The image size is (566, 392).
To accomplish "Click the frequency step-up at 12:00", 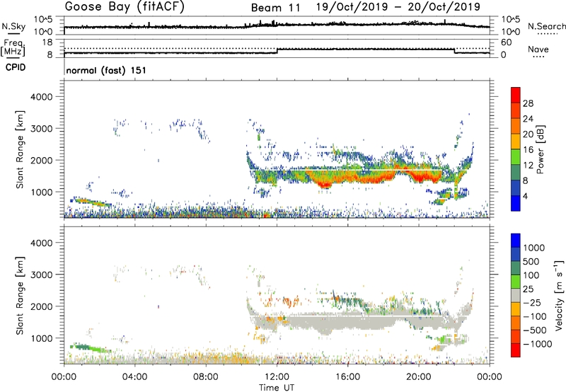I will (x=277, y=51).
